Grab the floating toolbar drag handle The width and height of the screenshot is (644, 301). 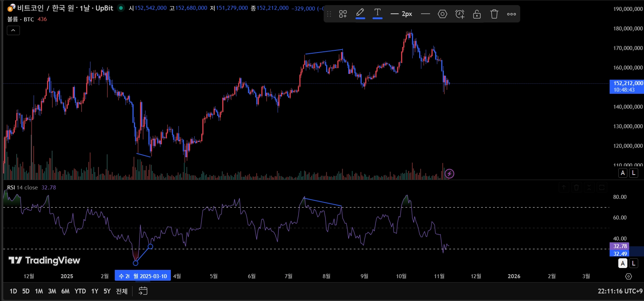(x=329, y=14)
